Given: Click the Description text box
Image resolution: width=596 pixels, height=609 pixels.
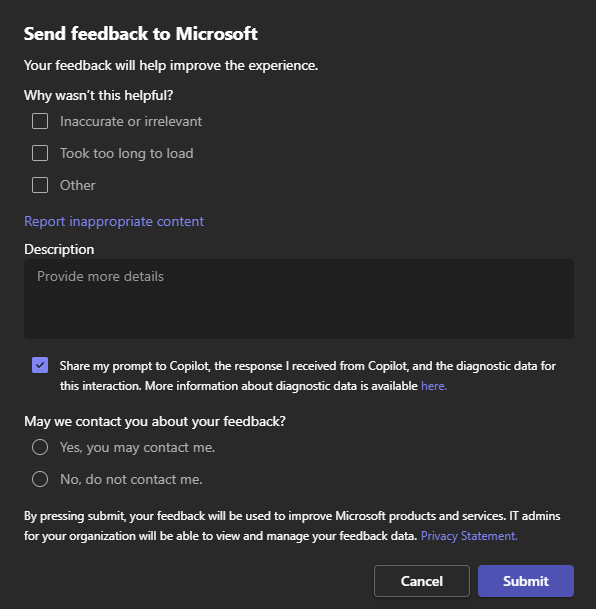Looking at the screenshot, I should click(299, 299).
